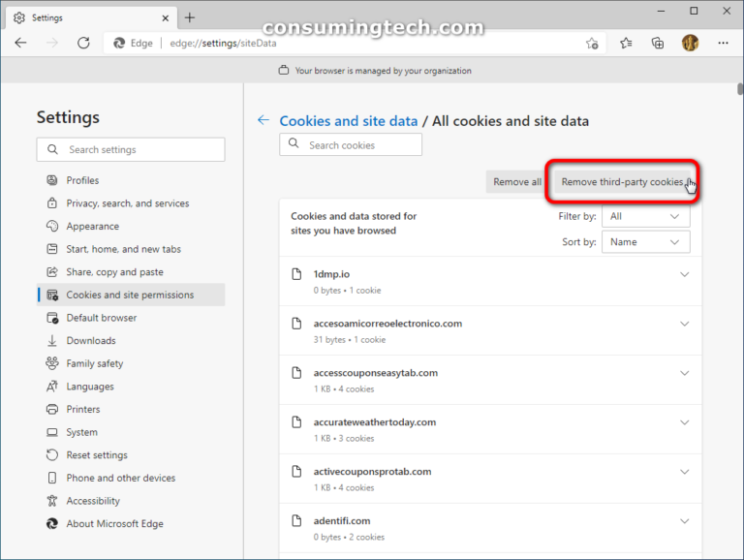This screenshot has width=744, height=560.
Task: Follow the Cookies and site data breadcrumb link
Action: click(x=349, y=121)
